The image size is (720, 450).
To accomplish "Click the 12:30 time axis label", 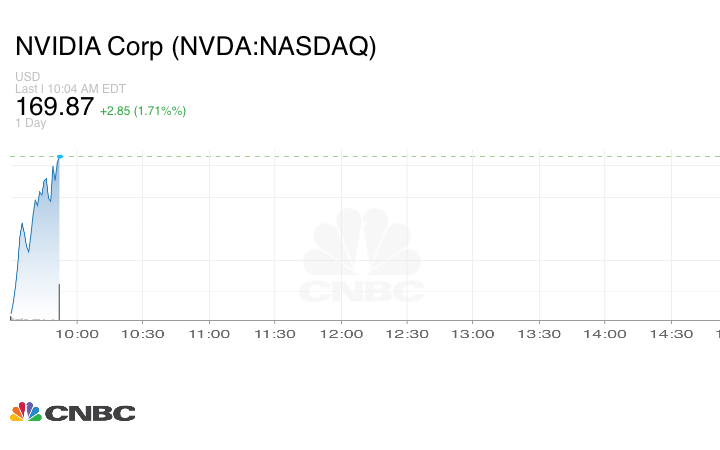I will coord(406,334).
